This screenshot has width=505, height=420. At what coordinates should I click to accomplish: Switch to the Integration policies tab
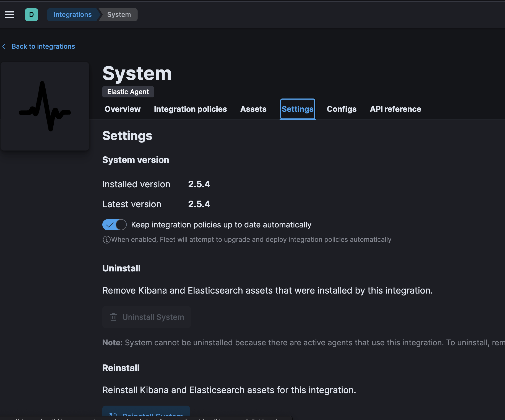tap(190, 109)
